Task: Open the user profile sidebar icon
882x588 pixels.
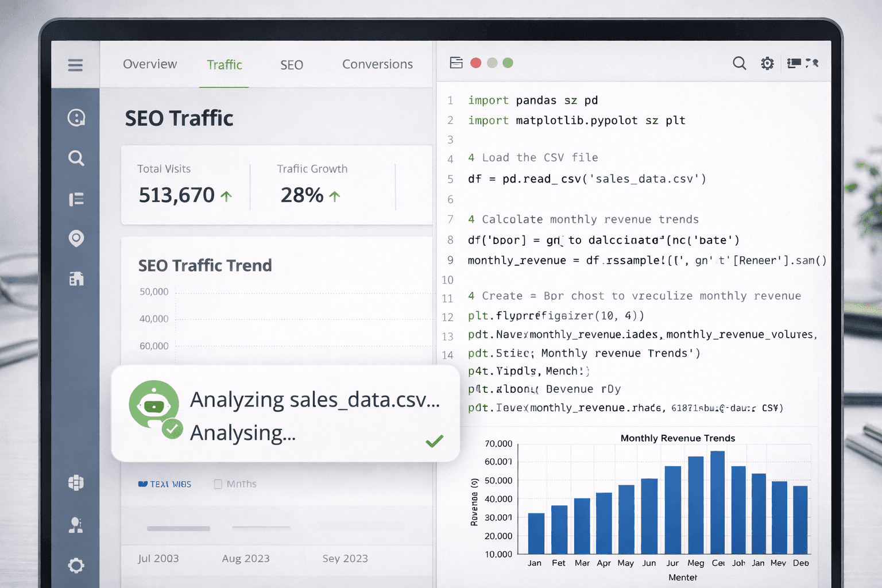Action: point(76,525)
